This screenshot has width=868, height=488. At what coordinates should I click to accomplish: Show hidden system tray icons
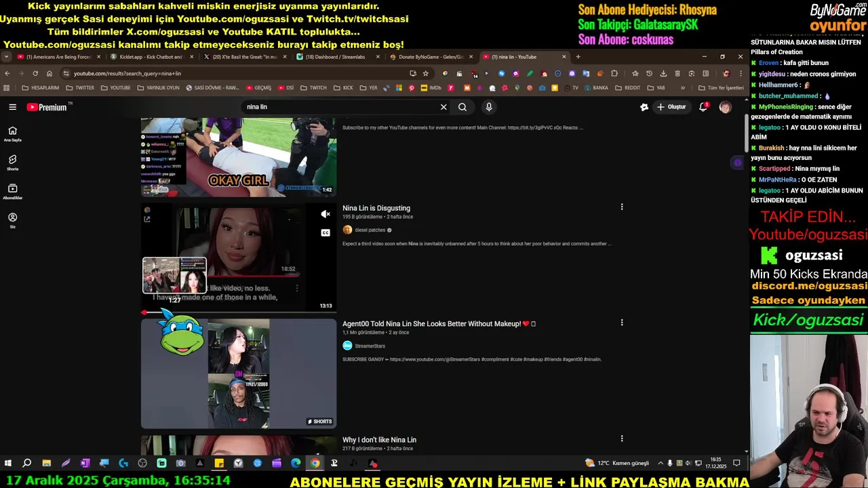[x=660, y=463]
